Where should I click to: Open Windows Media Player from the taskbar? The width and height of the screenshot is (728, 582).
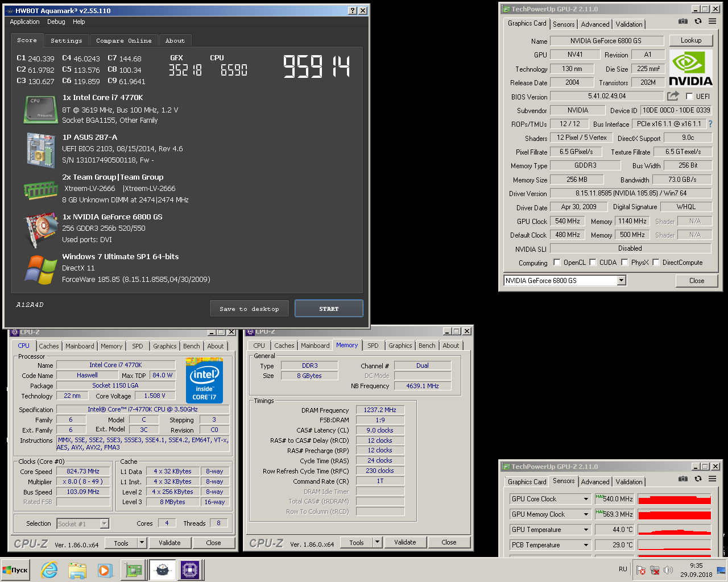point(105,569)
